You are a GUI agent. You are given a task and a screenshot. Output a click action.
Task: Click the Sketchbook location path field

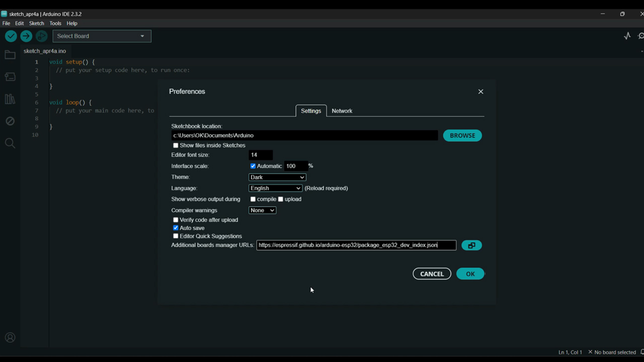[x=304, y=135]
